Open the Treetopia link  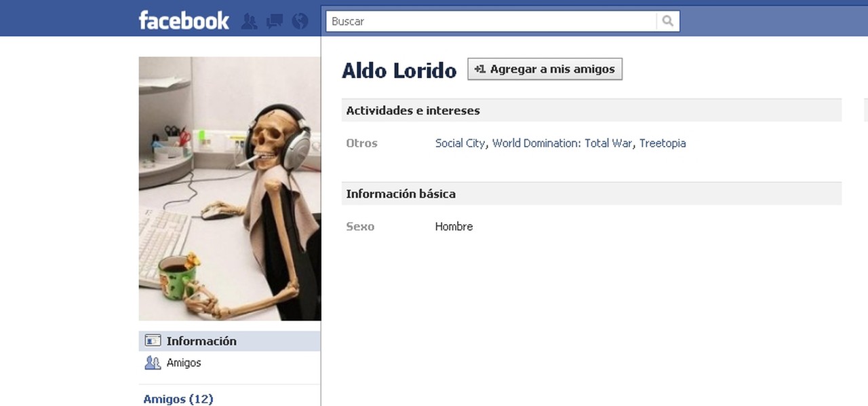point(663,143)
